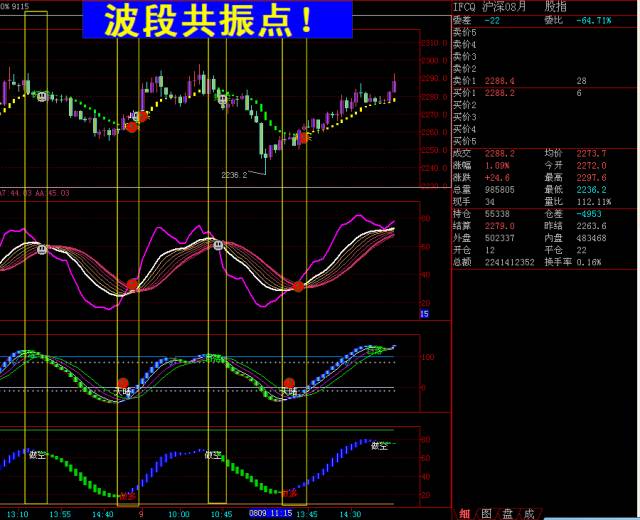The height and width of the screenshot is (520, 640).
Task: Click the 卖价1 volume 28
Action: click(x=582, y=81)
